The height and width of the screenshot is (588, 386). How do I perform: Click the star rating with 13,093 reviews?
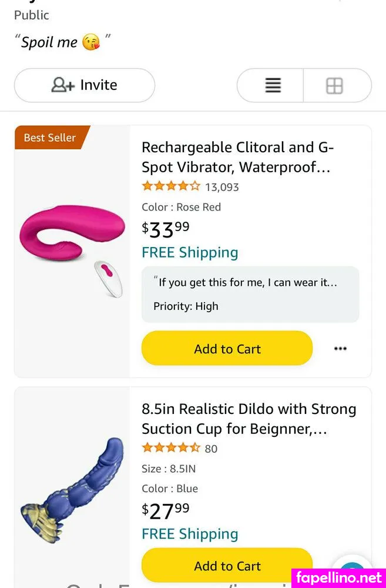(171, 187)
